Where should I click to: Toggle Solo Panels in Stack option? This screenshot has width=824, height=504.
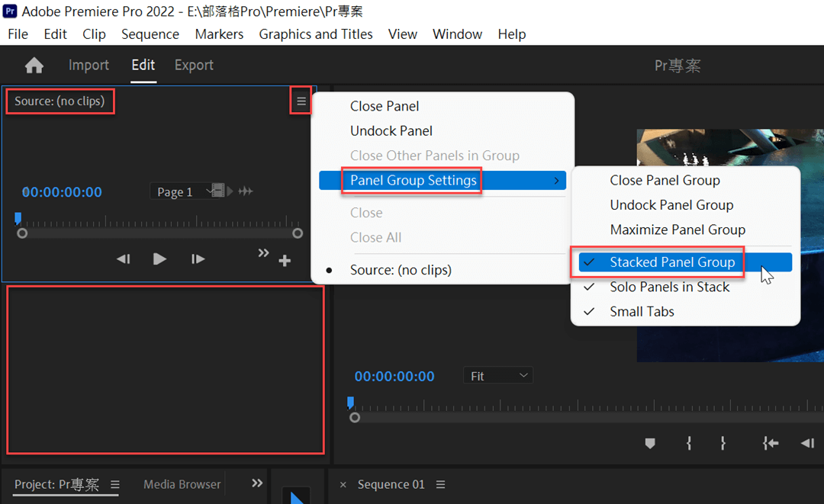coord(685,287)
